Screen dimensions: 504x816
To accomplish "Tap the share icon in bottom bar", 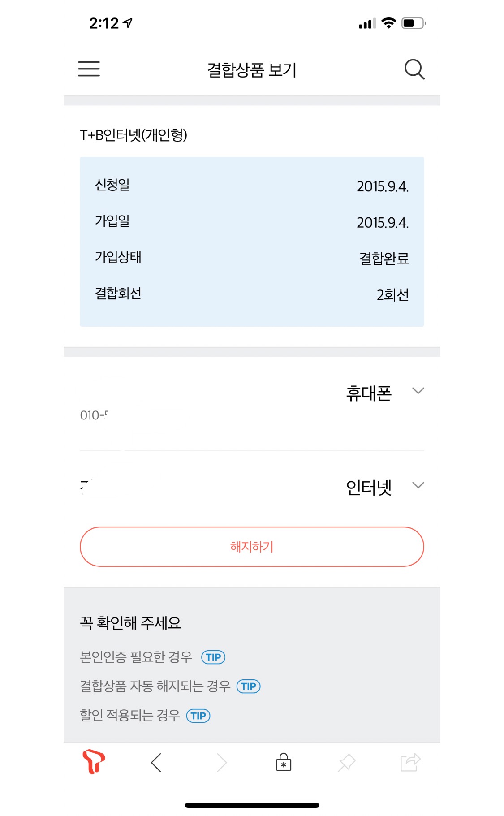I will tap(410, 762).
